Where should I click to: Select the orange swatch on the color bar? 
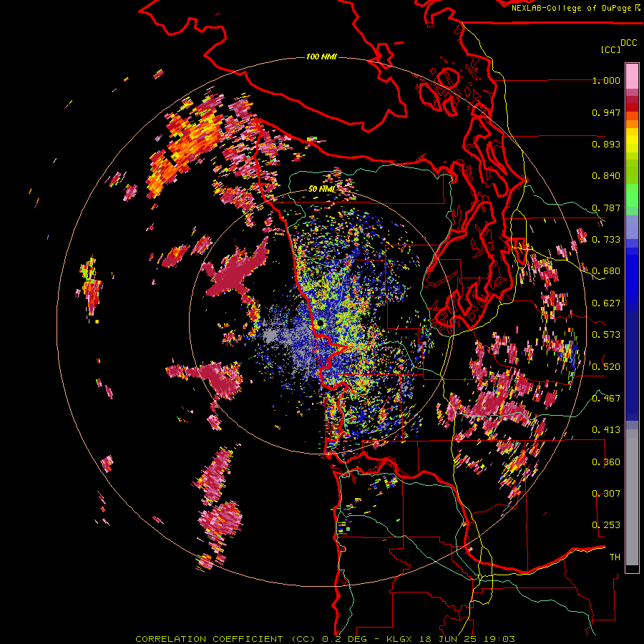pos(632,124)
